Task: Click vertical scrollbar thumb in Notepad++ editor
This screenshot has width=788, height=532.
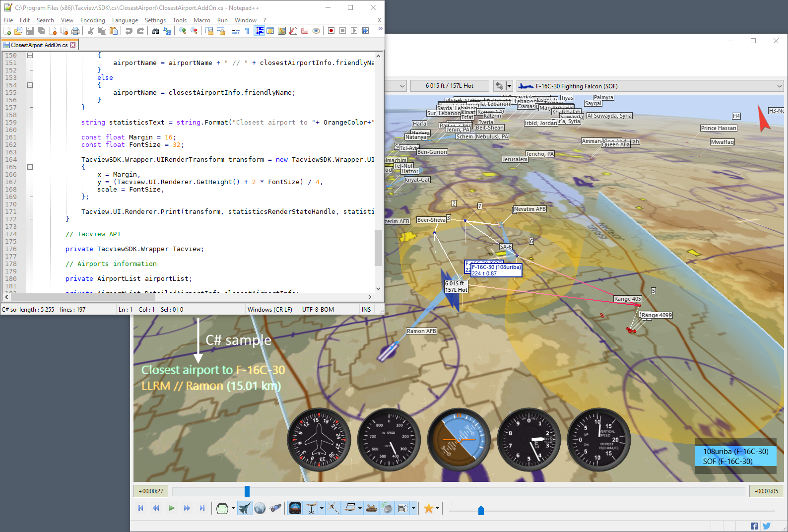Action: (378, 248)
